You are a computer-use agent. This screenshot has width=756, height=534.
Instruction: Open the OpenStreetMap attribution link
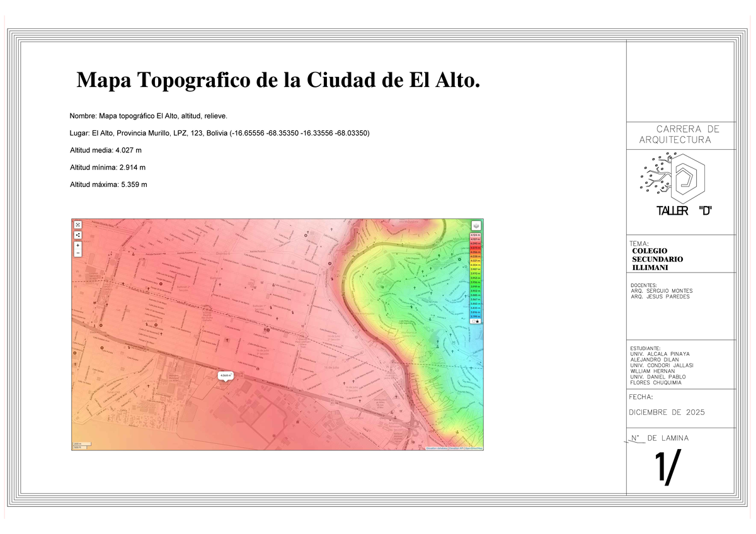click(x=474, y=448)
